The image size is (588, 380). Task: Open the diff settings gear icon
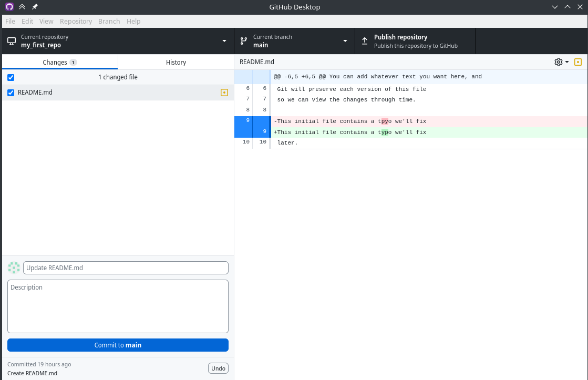tap(559, 62)
